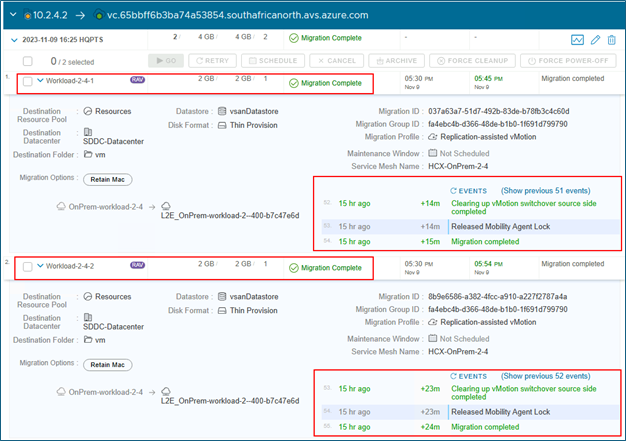Click Migration ID 8b9e6586-a382-4fcc-a910-a227f2787a4a
The image size is (626, 441).
click(497, 297)
